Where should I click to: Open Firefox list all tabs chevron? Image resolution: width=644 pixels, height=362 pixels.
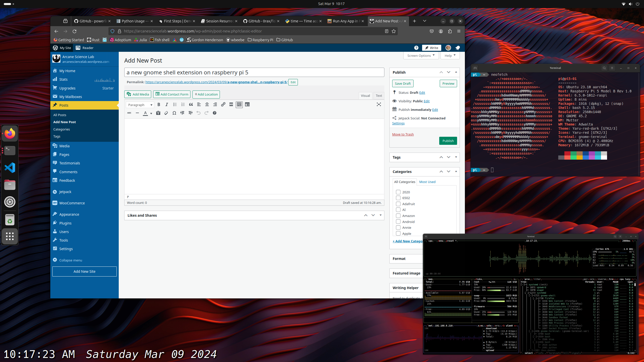click(x=425, y=21)
